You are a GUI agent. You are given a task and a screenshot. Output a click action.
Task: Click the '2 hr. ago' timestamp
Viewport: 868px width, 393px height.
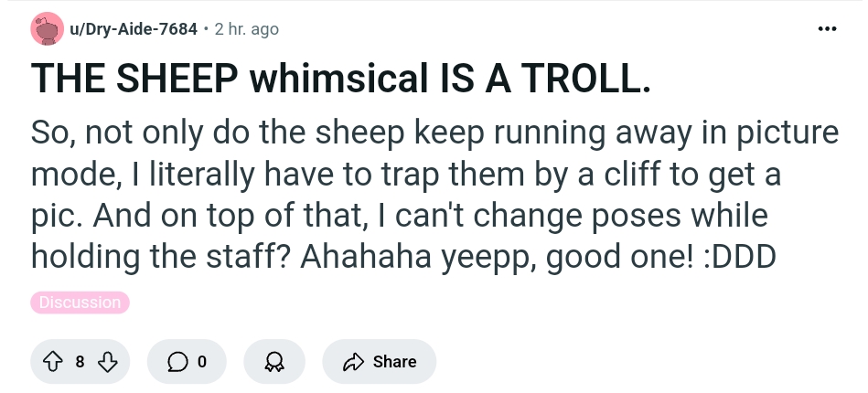(247, 28)
